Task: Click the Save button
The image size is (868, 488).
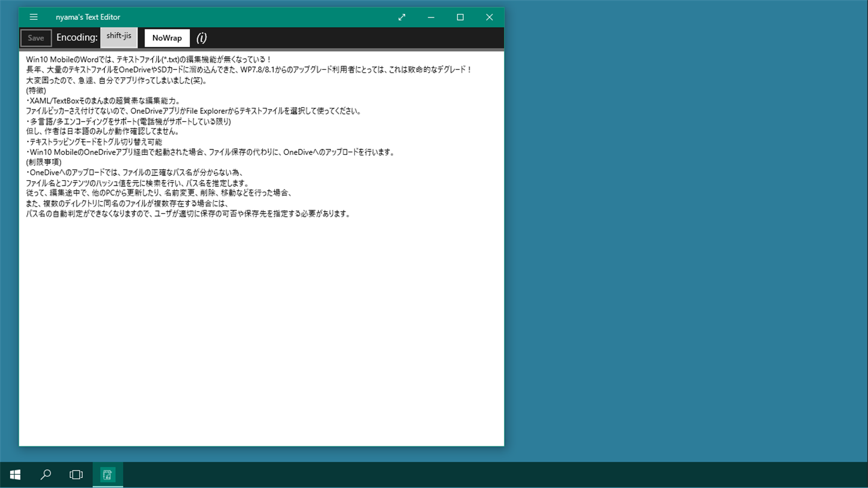Action: click(36, 38)
